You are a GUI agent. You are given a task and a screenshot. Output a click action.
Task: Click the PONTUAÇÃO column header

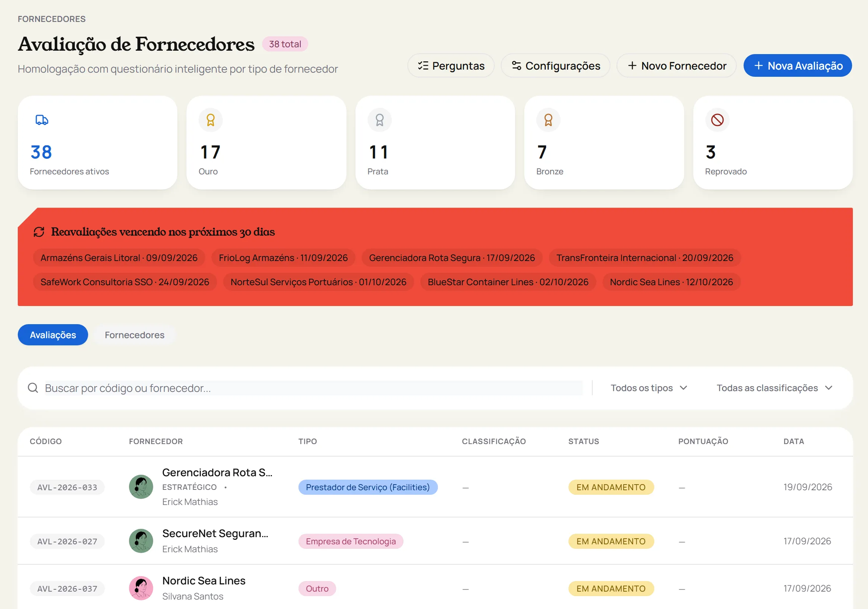[x=703, y=441]
